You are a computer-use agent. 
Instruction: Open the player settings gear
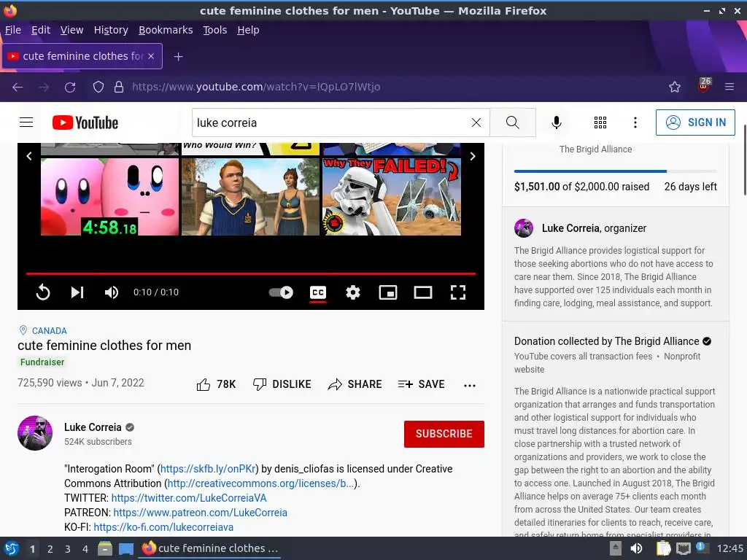353,292
